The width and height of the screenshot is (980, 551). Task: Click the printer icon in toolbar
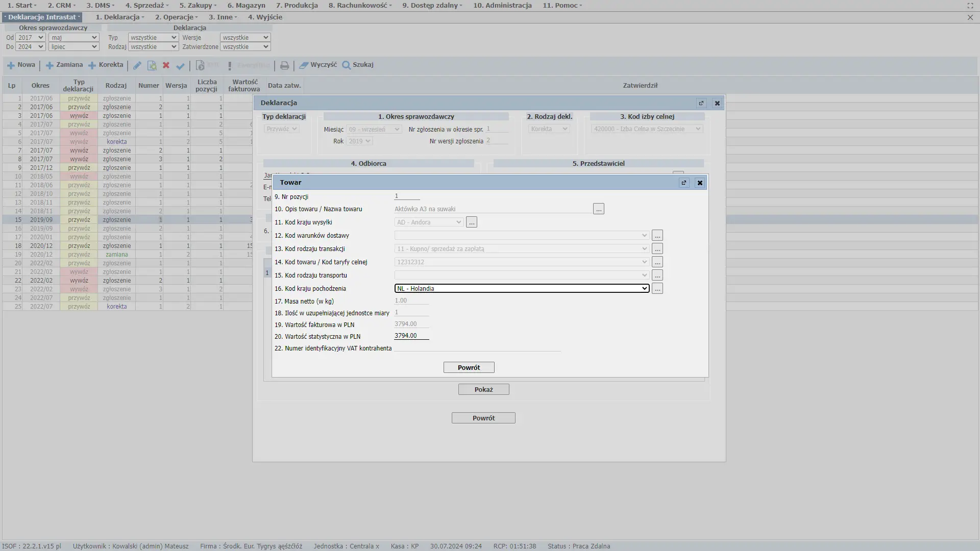284,66
